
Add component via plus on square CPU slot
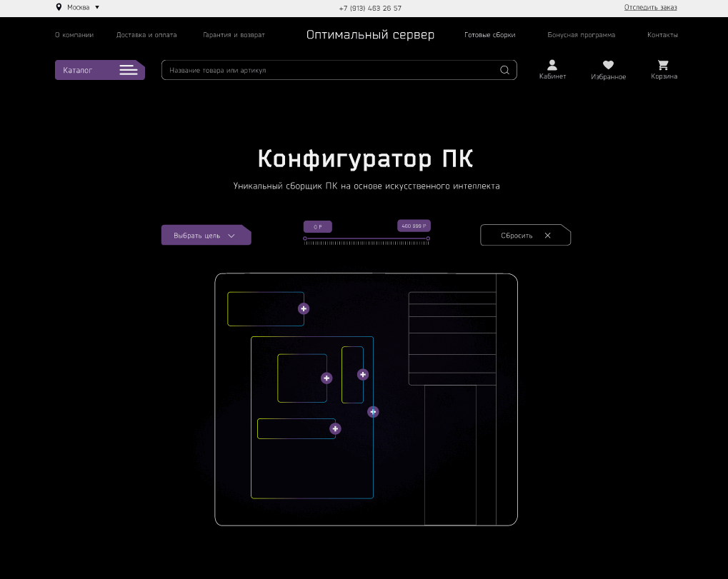tap(326, 378)
